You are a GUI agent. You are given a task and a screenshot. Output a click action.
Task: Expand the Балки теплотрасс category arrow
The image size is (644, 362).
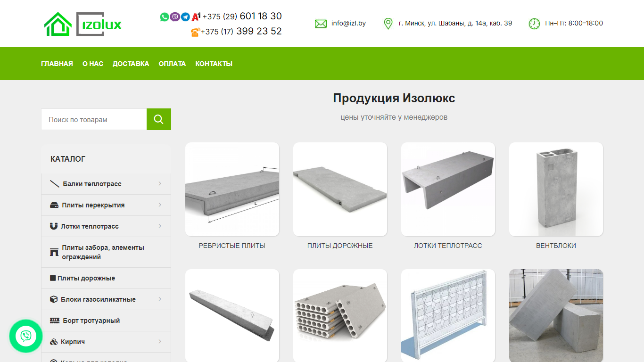pos(160,184)
